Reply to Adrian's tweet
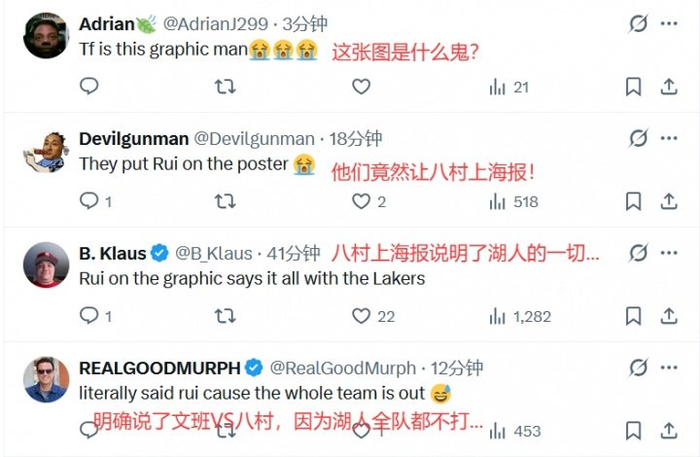This screenshot has width=700, height=457. point(89,86)
